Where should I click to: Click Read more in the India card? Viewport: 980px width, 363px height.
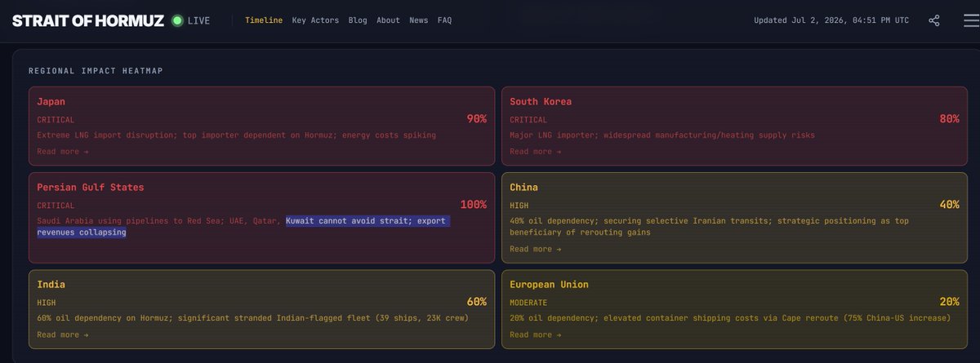pos(62,334)
